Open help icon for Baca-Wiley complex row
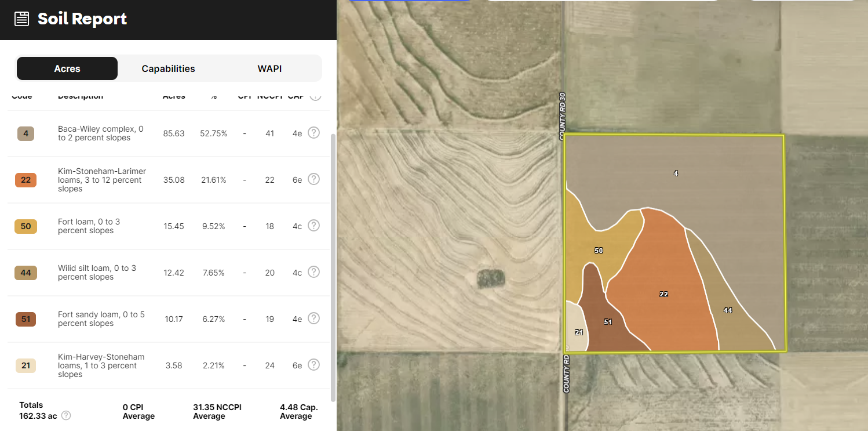The height and width of the screenshot is (431, 868). click(313, 133)
